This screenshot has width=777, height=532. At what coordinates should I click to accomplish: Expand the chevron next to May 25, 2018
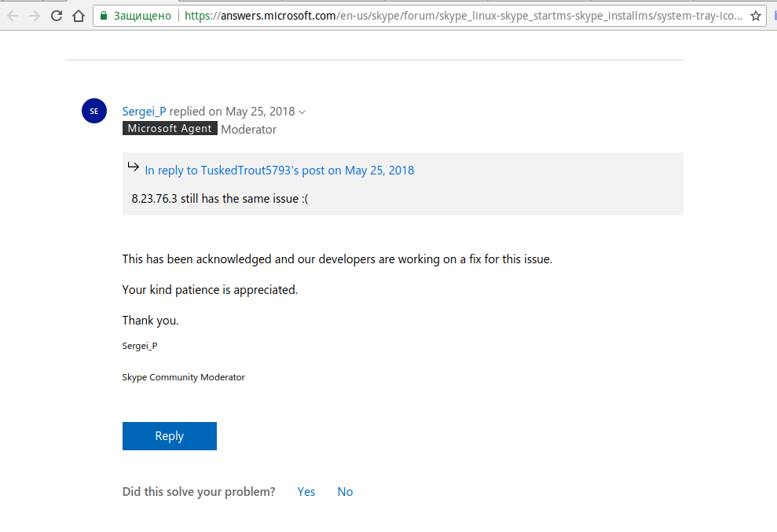point(302,112)
